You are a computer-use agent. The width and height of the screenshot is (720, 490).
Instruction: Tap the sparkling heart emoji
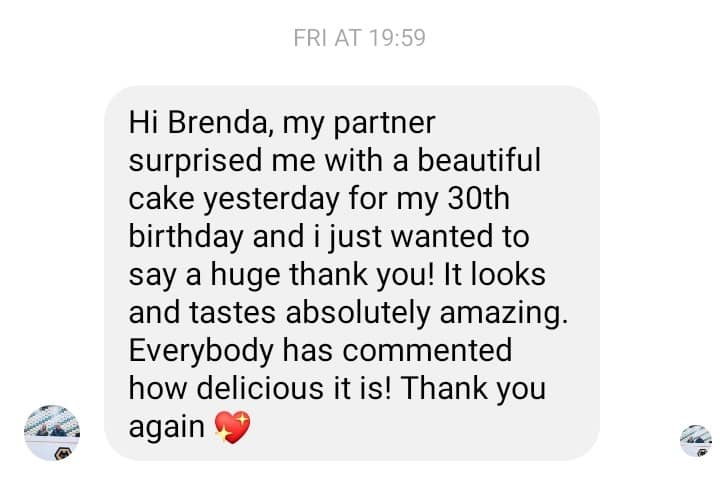click(x=232, y=428)
